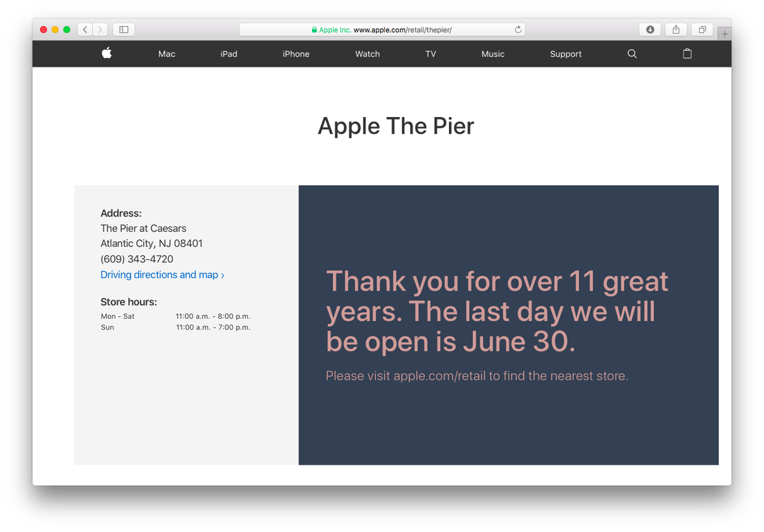Viewport: 764px width, 532px height.
Task: Open the iPad menu item
Action: point(229,54)
